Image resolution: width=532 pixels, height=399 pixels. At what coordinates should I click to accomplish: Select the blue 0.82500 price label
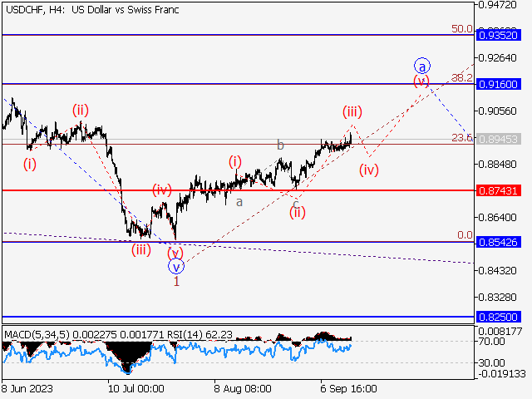click(499, 318)
